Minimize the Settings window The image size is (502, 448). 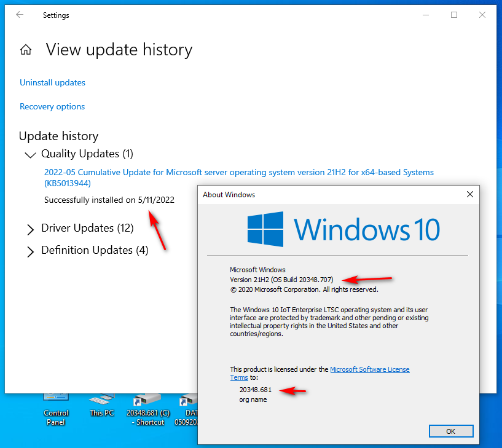(425, 15)
